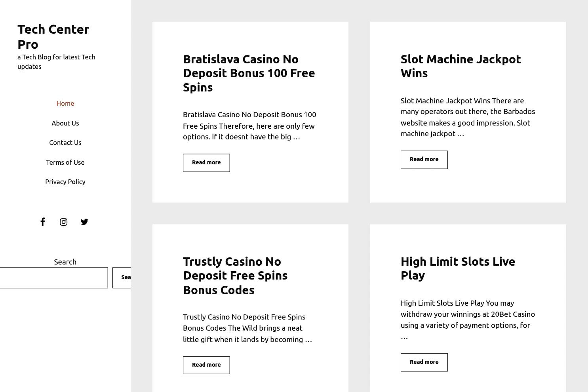588x392 pixels.
Task: Open High Limit Slots Live Play title
Action: (458, 268)
